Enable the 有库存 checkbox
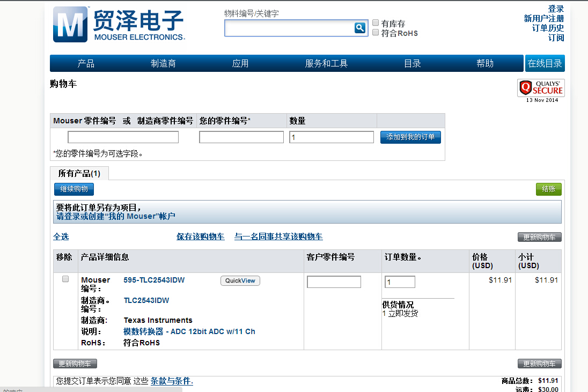Viewport: 588px width, 392px height. point(376,23)
